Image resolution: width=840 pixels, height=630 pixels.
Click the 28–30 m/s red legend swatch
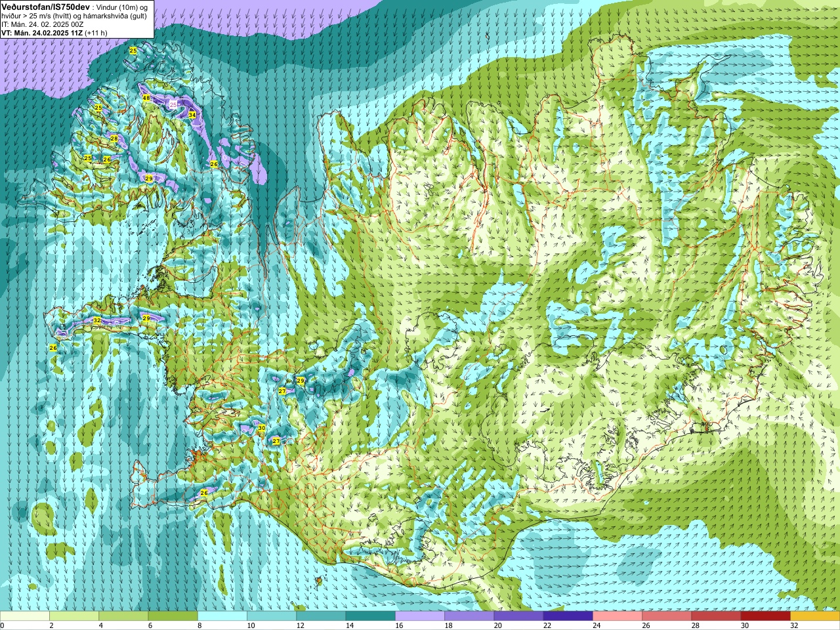point(716,616)
